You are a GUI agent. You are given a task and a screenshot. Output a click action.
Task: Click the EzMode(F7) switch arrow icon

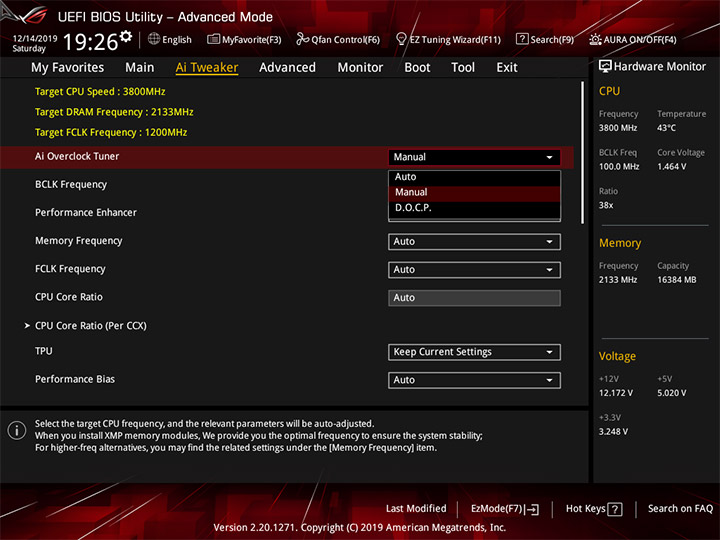click(x=532, y=509)
